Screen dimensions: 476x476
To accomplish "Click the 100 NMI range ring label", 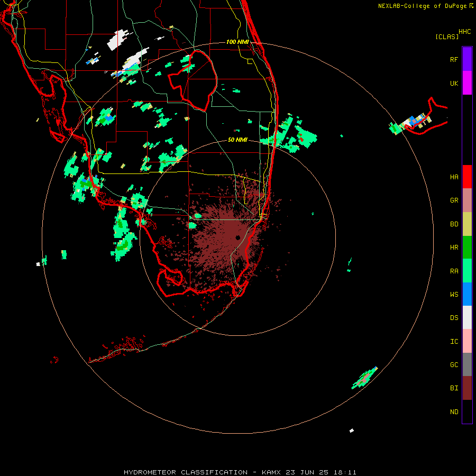I will [x=237, y=42].
